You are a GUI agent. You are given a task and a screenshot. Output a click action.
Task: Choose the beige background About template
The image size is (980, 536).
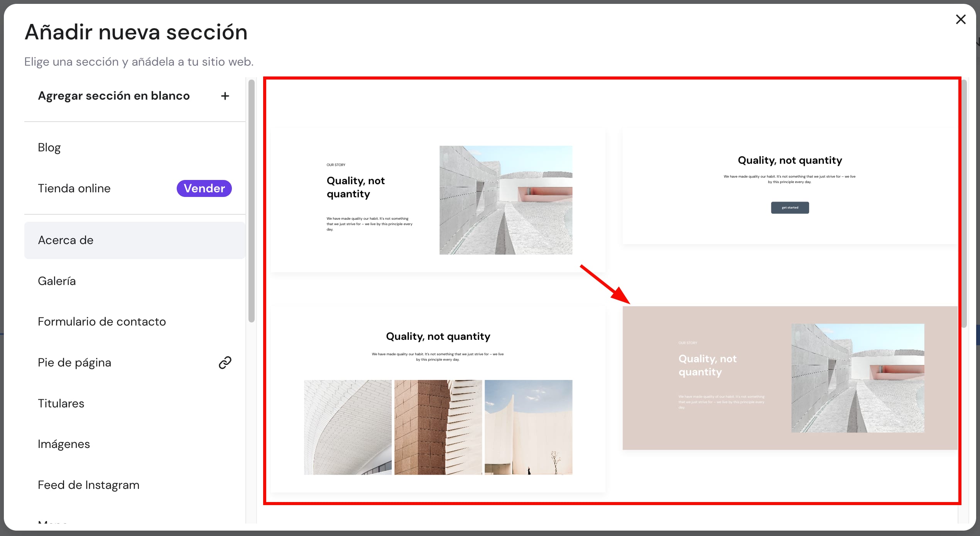point(789,378)
